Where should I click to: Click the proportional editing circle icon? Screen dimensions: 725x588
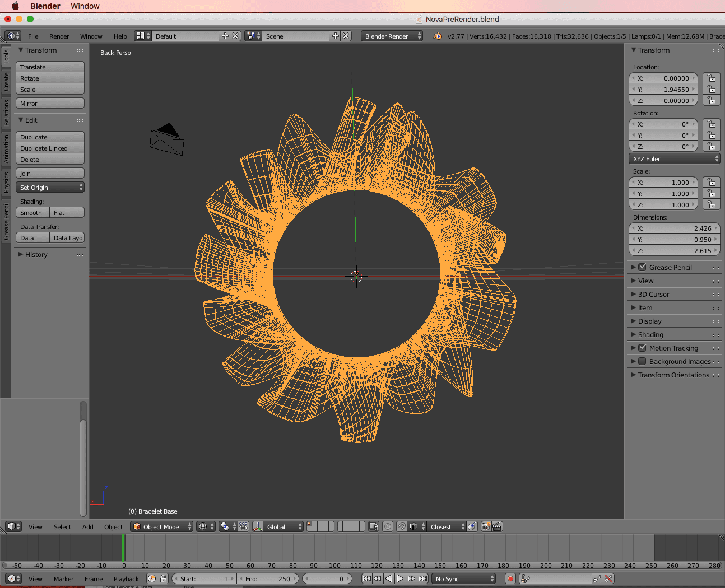point(388,526)
